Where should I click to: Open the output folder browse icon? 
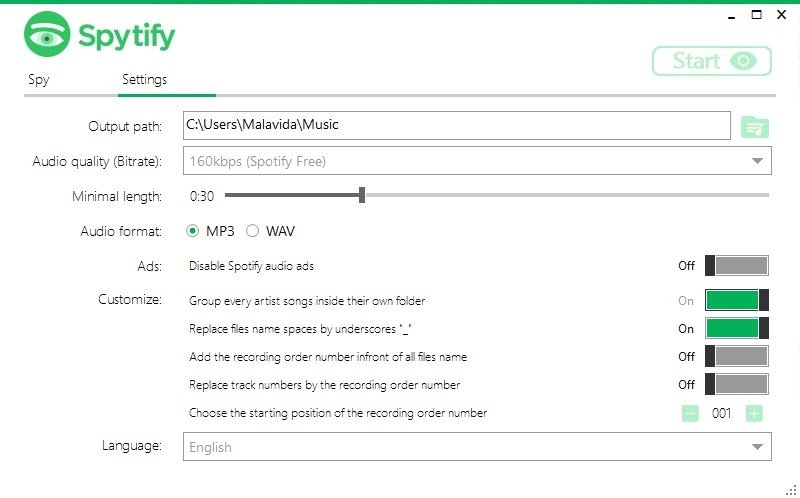point(755,127)
